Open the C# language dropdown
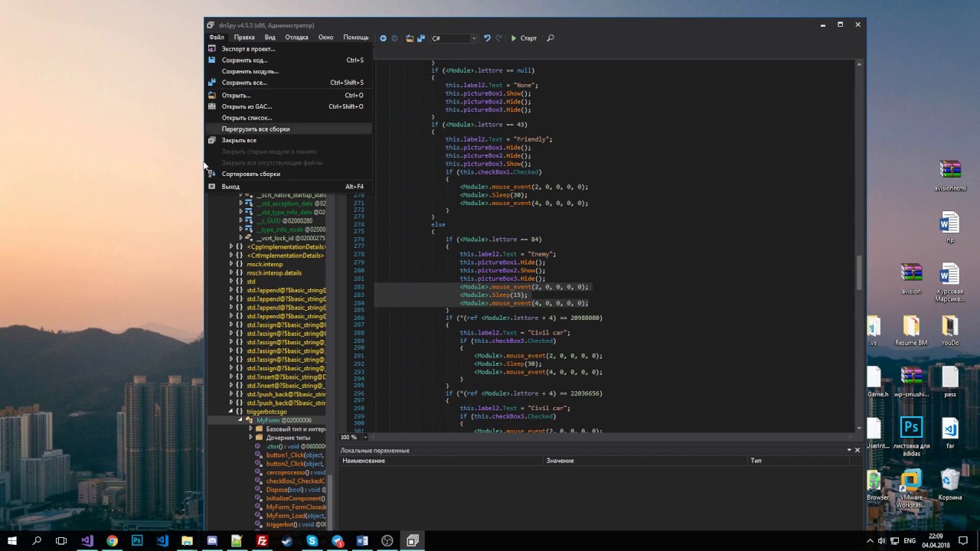Image resolution: width=980 pixels, height=551 pixels. 454,38
